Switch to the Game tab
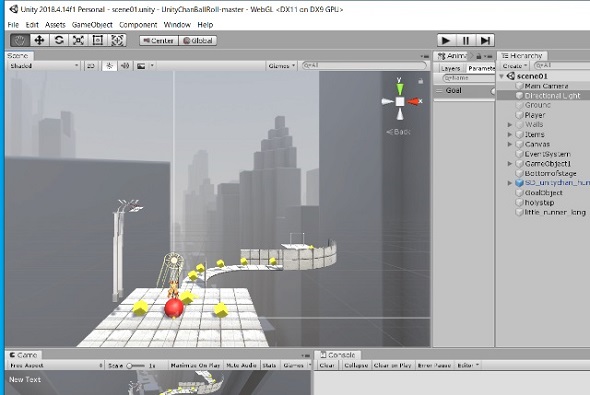The image size is (590, 395). tap(23, 355)
